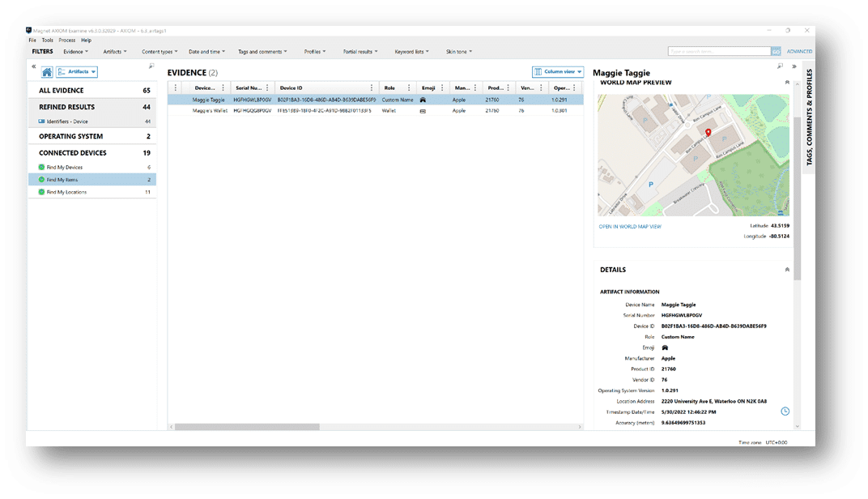Collapse the left navigation pane with the double-chevron

coord(34,66)
